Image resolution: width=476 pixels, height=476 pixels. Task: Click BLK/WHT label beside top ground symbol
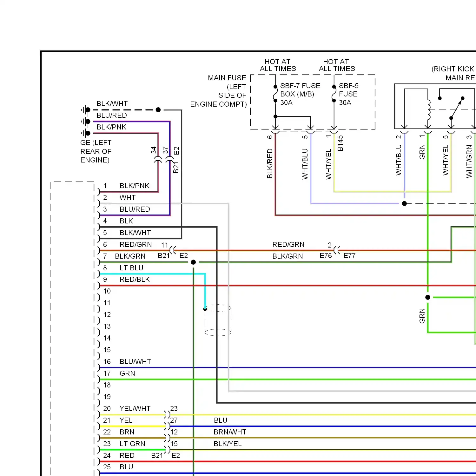point(112,104)
